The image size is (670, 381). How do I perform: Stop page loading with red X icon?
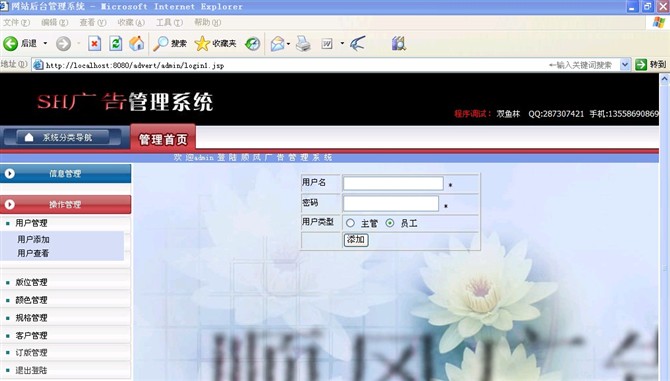pyautogui.click(x=94, y=43)
